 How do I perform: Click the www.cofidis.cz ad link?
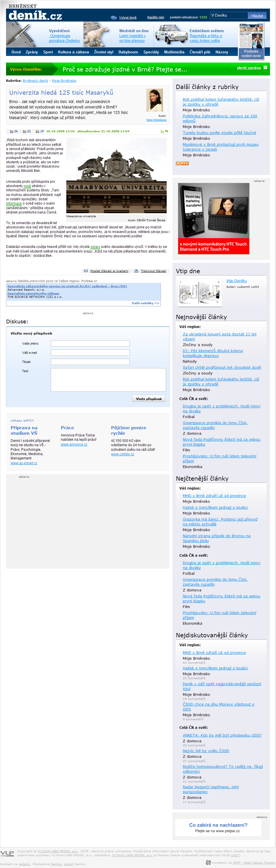tap(122, 454)
